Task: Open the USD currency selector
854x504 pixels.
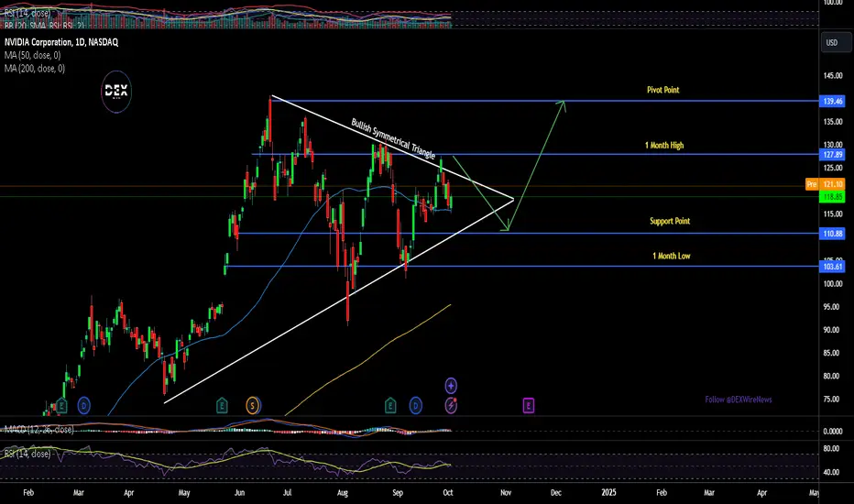Action: pyautogui.click(x=835, y=42)
